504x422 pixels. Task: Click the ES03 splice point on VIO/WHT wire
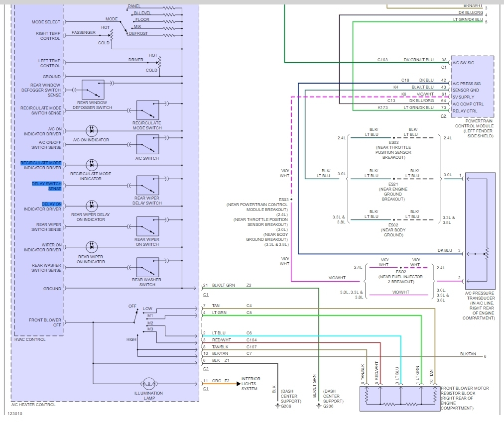pyautogui.click(x=292, y=200)
